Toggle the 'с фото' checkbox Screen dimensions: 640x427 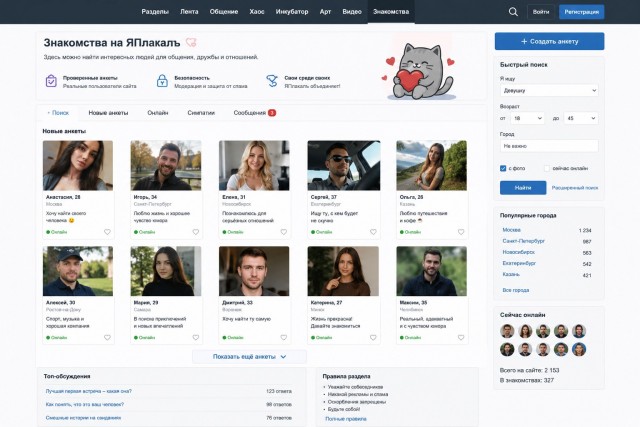503,168
